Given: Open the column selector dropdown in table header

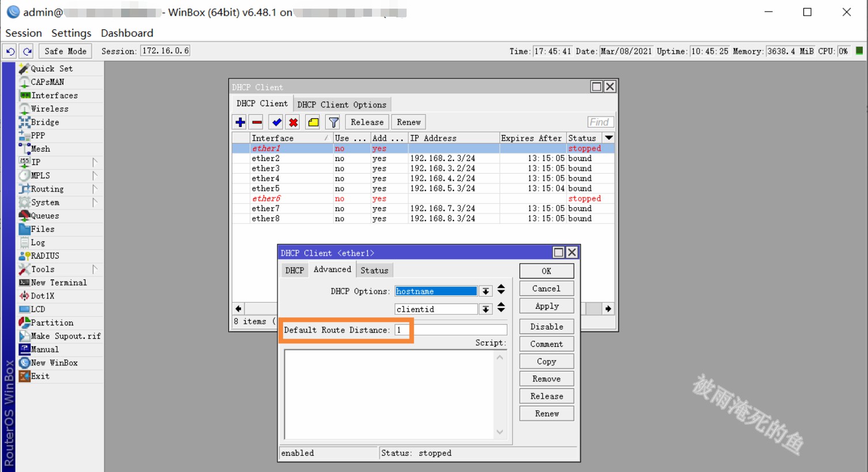Looking at the screenshot, I should tap(608, 138).
